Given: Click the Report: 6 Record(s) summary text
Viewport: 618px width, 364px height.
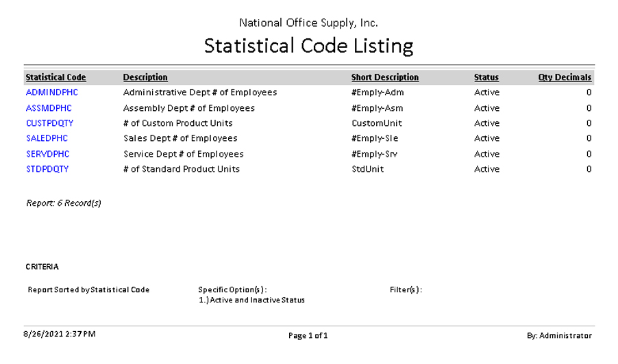Looking at the screenshot, I should click(x=64, y=203).
